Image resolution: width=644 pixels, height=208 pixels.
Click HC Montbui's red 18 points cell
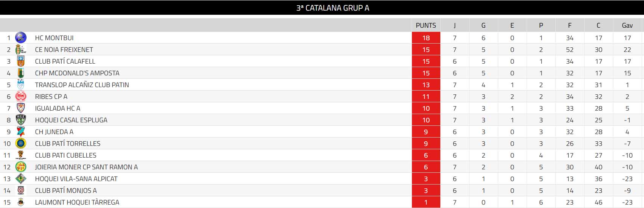tap(426, 38)
